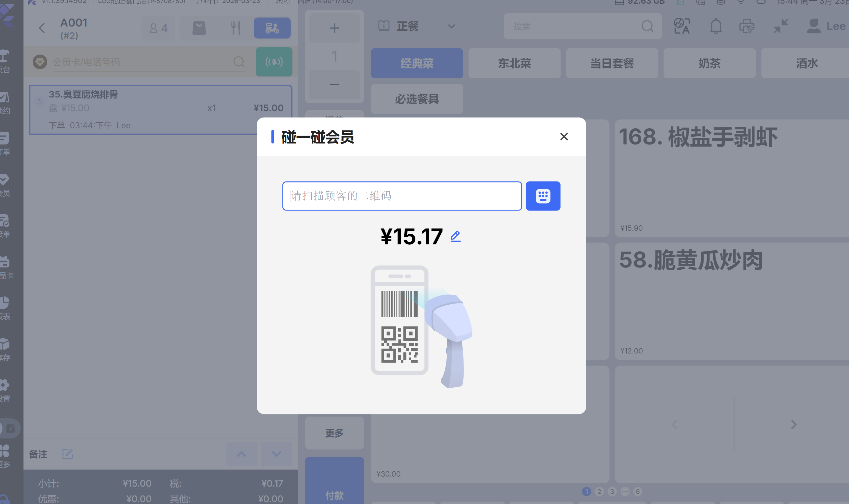The width and height of the screenshot is (849, 504).
Task: Expand the 正餐 menu dropdown
Action: [x=451, y=27]
